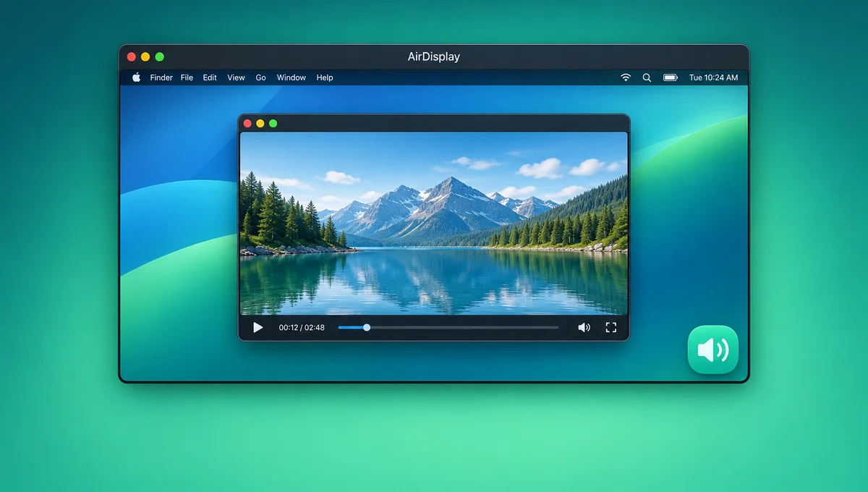This screenshot has height=492, width=868.
Task: Minimize the video player window
Action: [260, 123]
